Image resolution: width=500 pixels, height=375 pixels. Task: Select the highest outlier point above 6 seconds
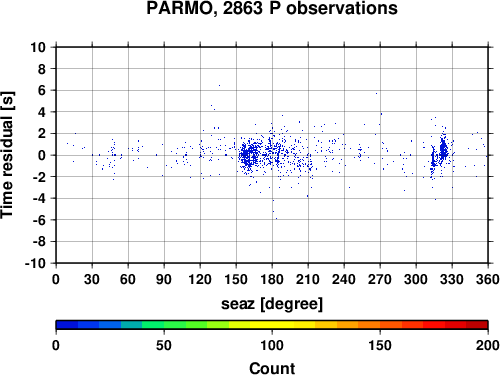tap(219, 85)
